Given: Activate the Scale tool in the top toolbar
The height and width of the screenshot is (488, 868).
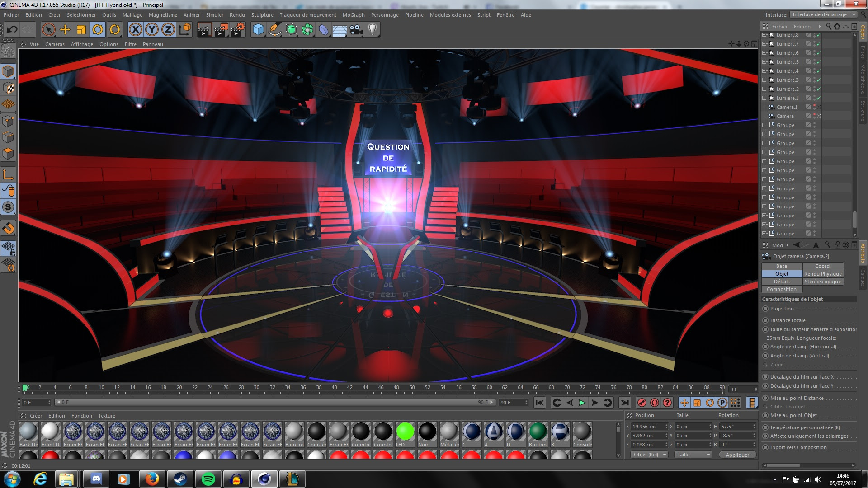Looking at the screenshot, I should (81, 30).
